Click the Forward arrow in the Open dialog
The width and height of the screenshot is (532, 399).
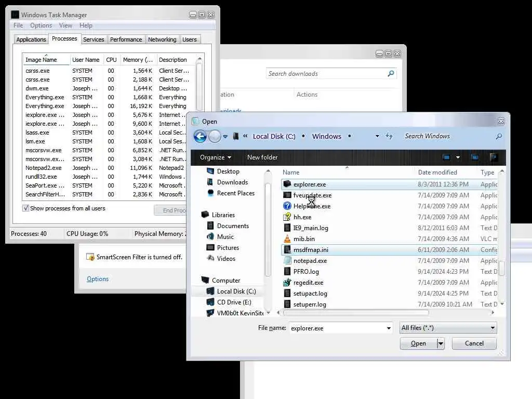point(215,137)
